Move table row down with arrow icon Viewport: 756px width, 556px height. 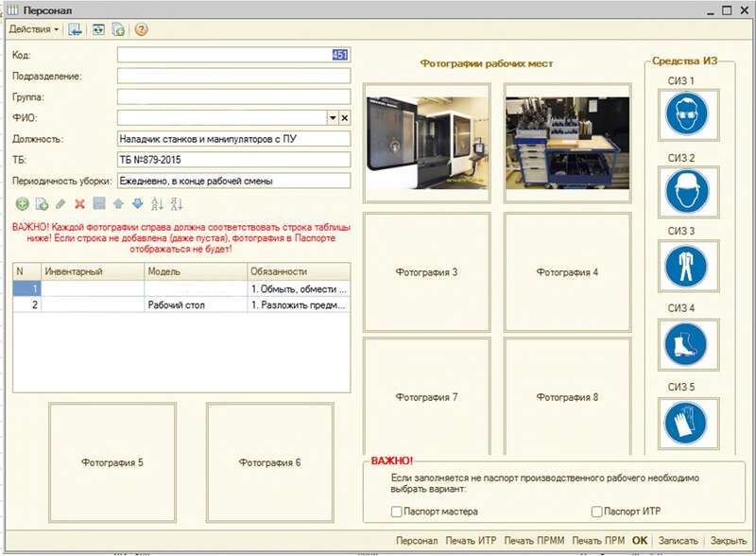(137, 203)
